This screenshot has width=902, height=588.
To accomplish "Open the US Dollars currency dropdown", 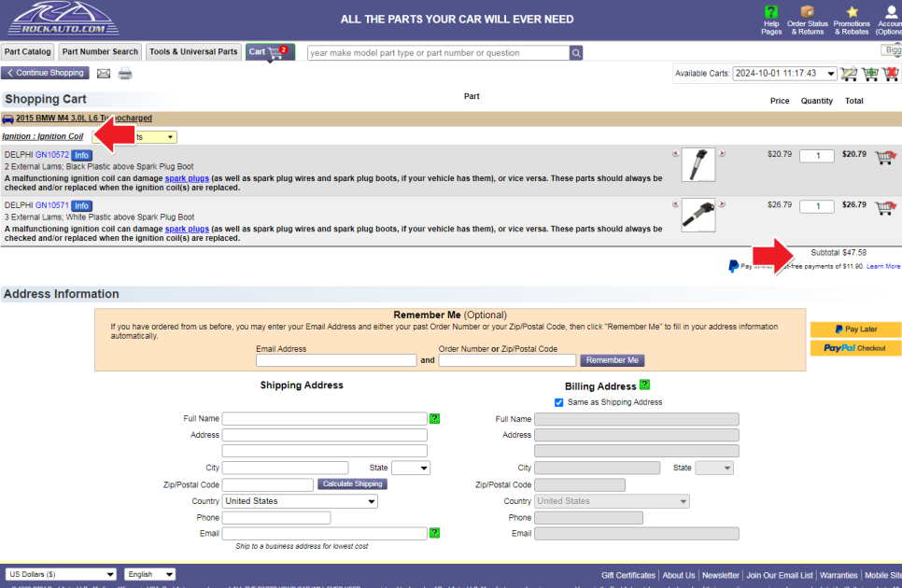I will click(x=61, y=574).
